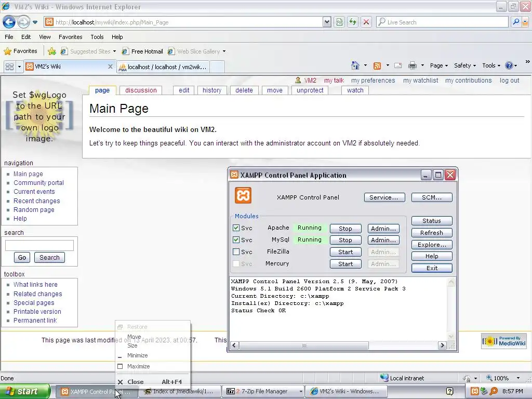
Task: Click the Read Mail icon in command bar
Action: 398,66
